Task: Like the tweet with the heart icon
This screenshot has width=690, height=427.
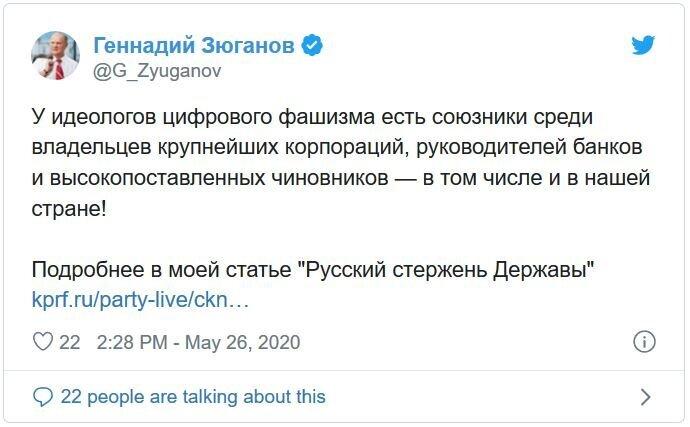Action: (43, 342)
